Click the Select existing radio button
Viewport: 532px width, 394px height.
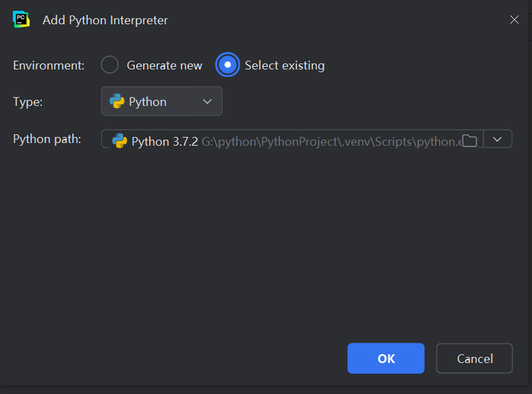228,65
